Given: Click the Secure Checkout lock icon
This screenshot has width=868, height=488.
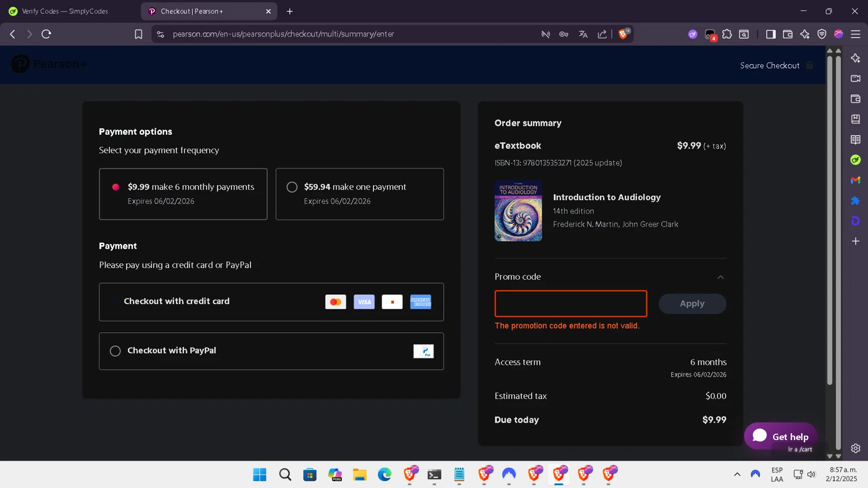Looking at the screenshot, I should [x=810, y=65].
